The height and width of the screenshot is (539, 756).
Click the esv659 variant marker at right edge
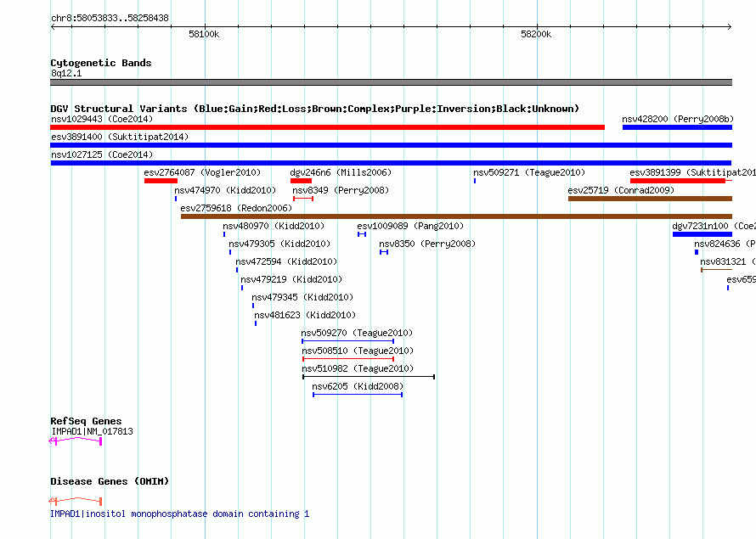coord(728,288)
